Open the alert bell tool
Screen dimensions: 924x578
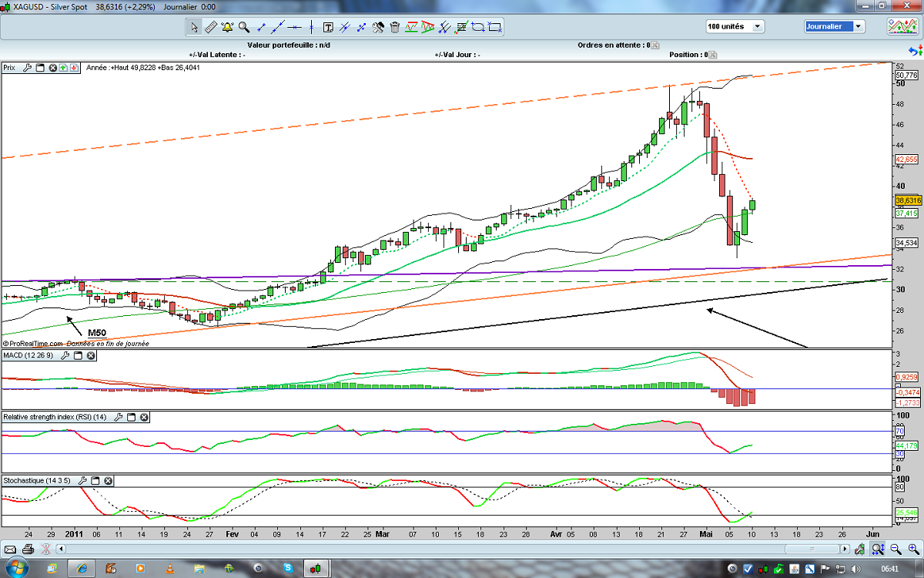(227, 27)
